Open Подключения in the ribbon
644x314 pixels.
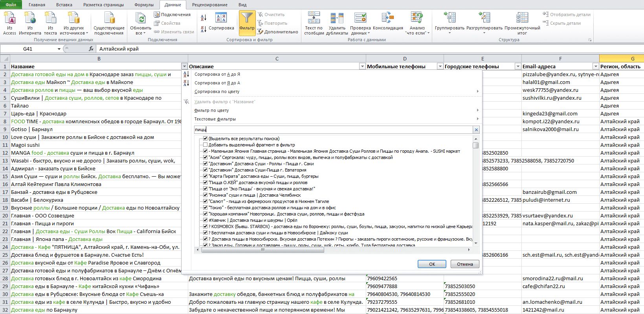point(172,15)
